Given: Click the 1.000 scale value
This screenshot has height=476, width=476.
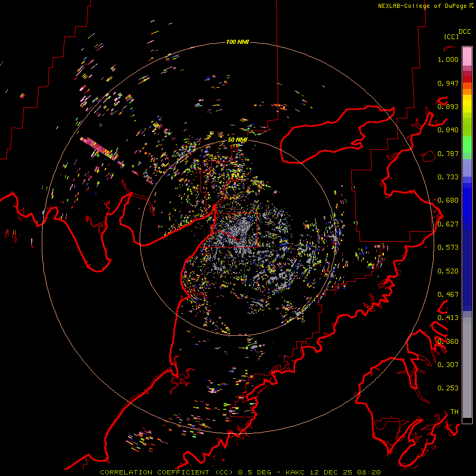Looking at the screenshot, I should coord(448,59).
